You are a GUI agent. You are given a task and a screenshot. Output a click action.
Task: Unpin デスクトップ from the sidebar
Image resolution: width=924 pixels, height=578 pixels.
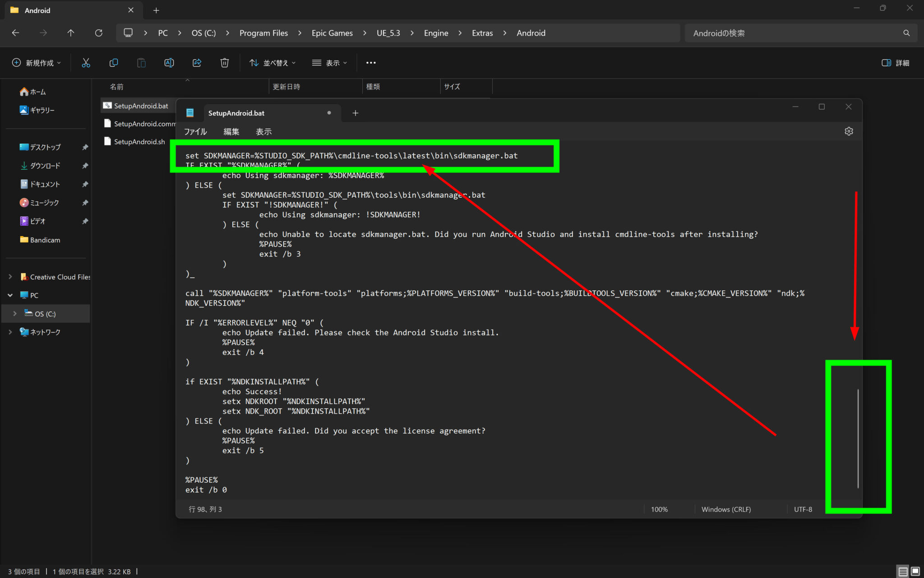pos(85,147)
